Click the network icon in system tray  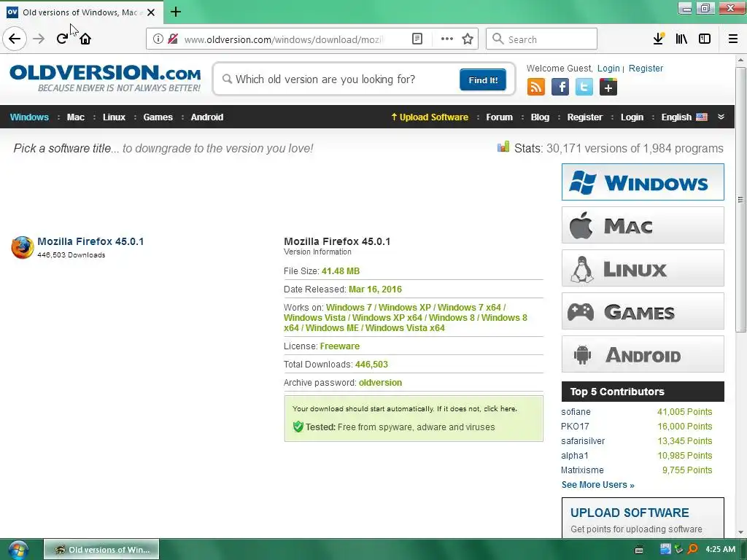665,550
